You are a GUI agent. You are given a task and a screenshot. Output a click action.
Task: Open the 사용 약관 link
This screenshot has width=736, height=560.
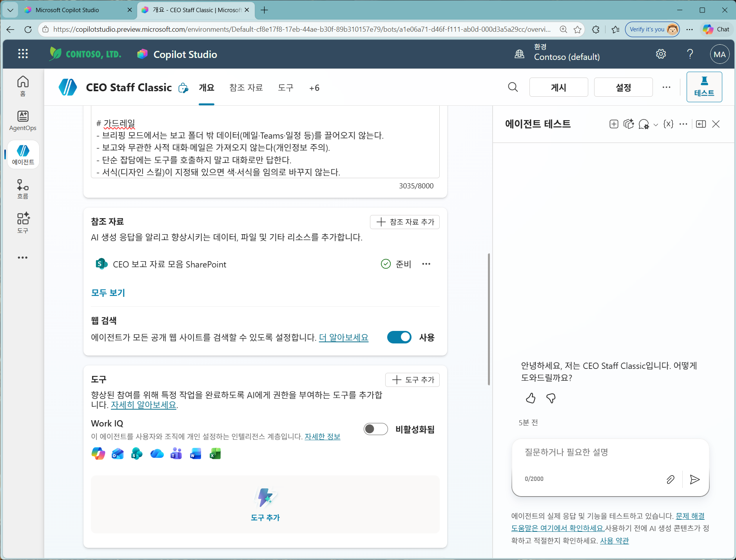click(x=614, y=540)
